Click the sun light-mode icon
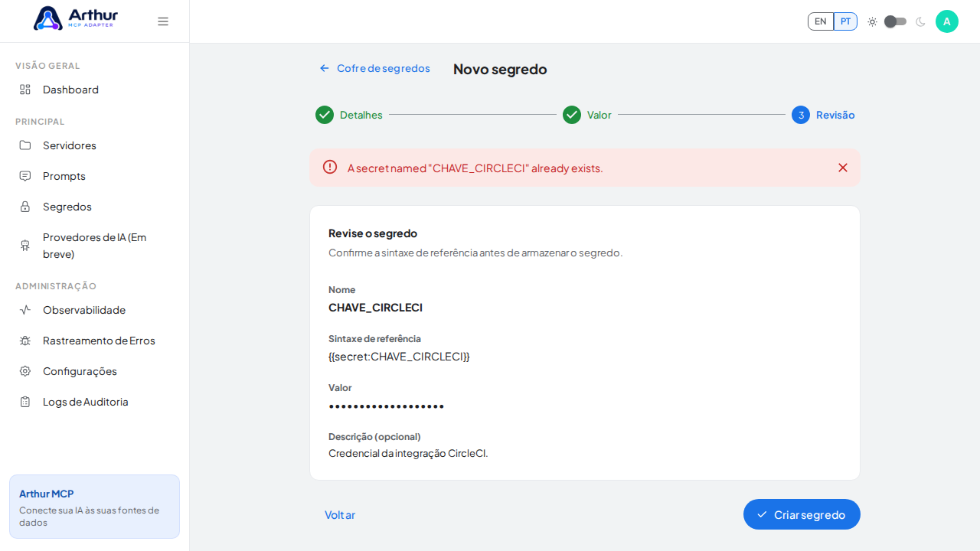Screen dimensions: 980x551 point(872,21)
